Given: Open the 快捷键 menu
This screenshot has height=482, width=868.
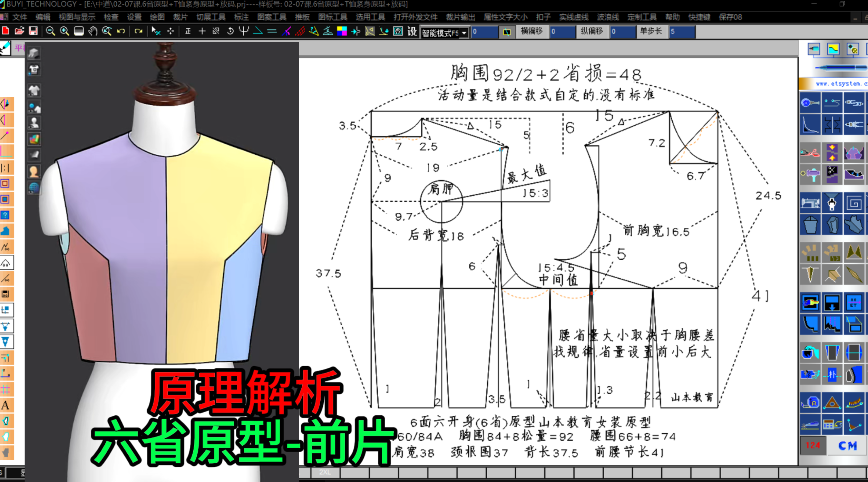Looking at the screenshot, I should click(699, 17).
